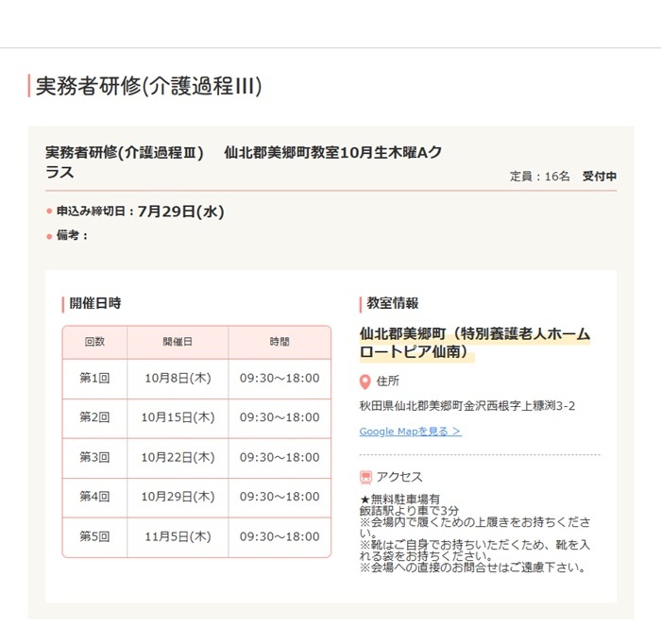Click the 開催日時 section heading

coord(94,303)
